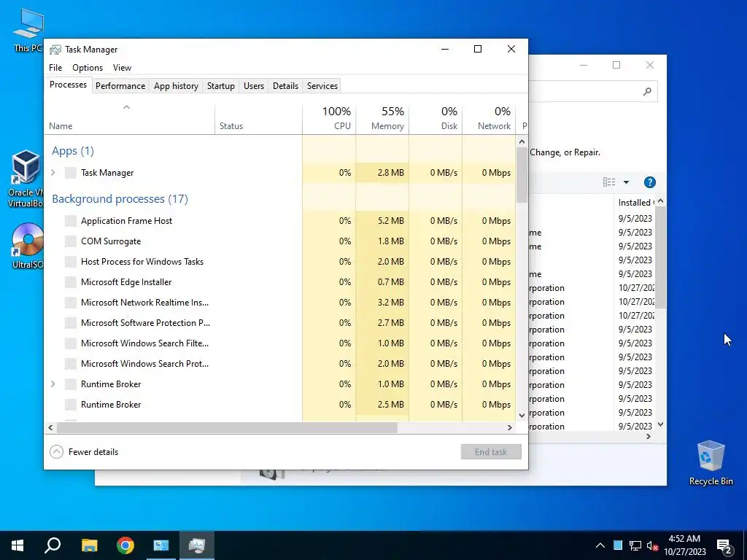Image resolution: width=747 pixels, height=560 pixels.
Task: Sort processes by CPU column
Action: coord(329,118)
